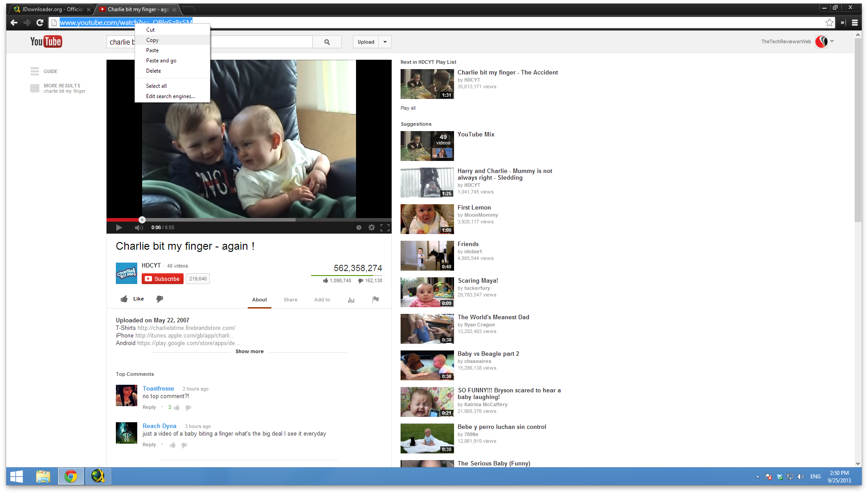Switch the player to fullscreen mode
The height and width of the screenshot is (494, 868).
pos(385,227)
